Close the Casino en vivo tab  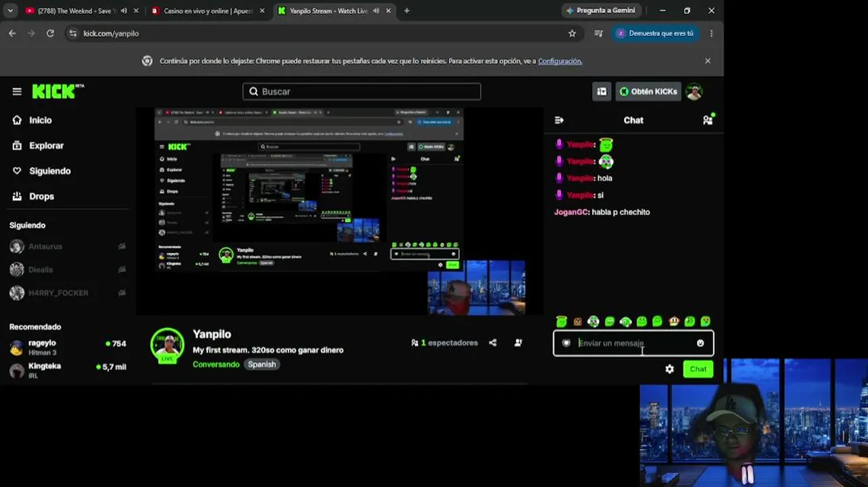pos(262,11)
